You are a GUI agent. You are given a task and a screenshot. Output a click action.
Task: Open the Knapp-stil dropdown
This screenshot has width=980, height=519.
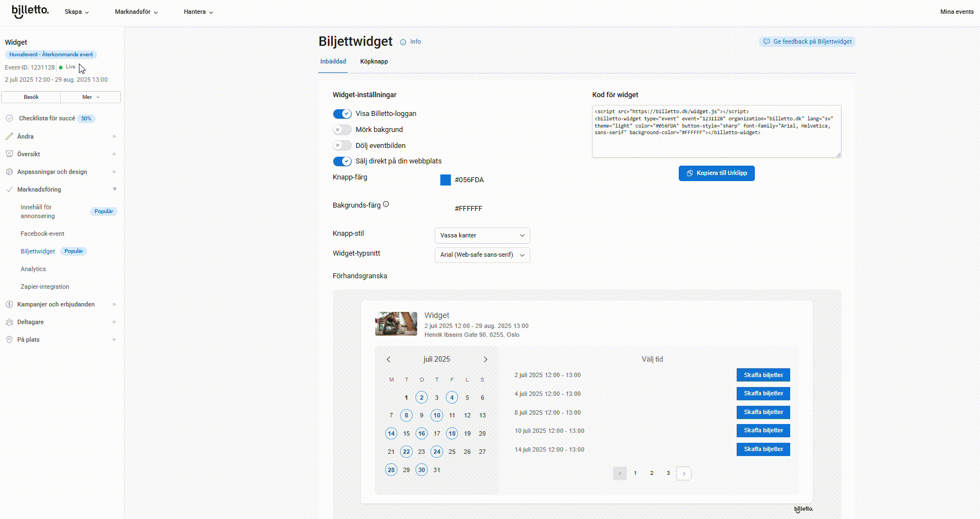point(482,236)
